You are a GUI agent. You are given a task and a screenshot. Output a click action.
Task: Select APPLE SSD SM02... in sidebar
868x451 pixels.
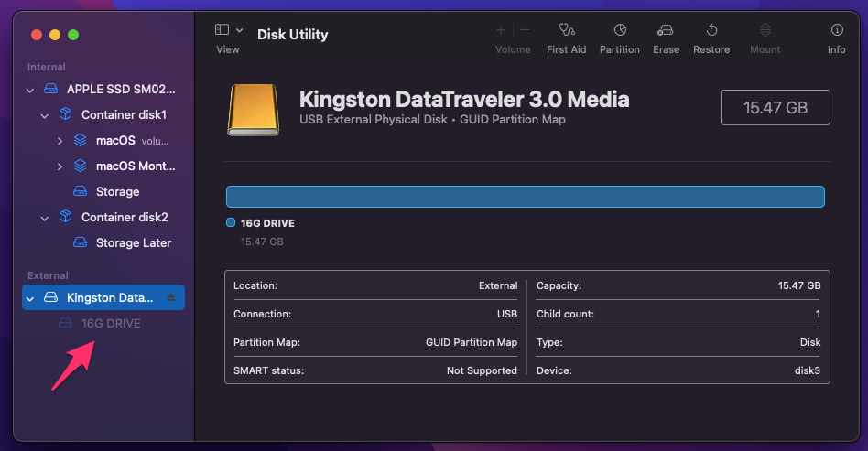coord(121,89)
